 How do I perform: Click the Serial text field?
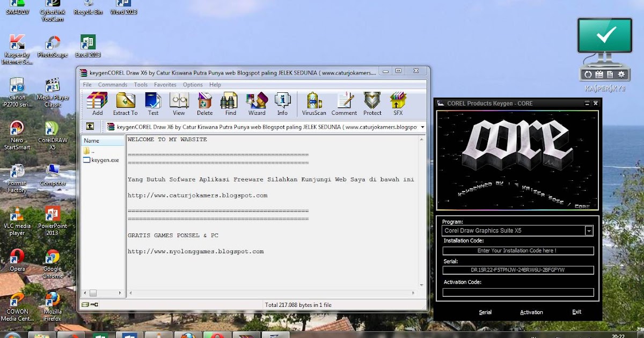[x=518, y=270]
